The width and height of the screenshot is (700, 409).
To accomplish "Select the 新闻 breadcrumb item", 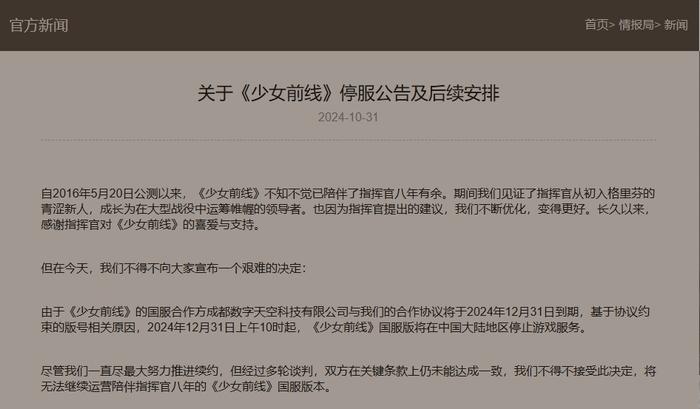I will click(x=676, y=25).
